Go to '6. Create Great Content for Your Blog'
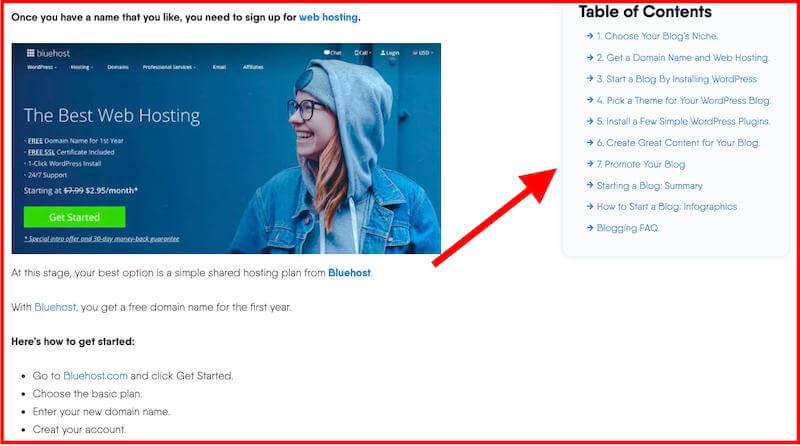The image size is (800, 446). [678, 143]
